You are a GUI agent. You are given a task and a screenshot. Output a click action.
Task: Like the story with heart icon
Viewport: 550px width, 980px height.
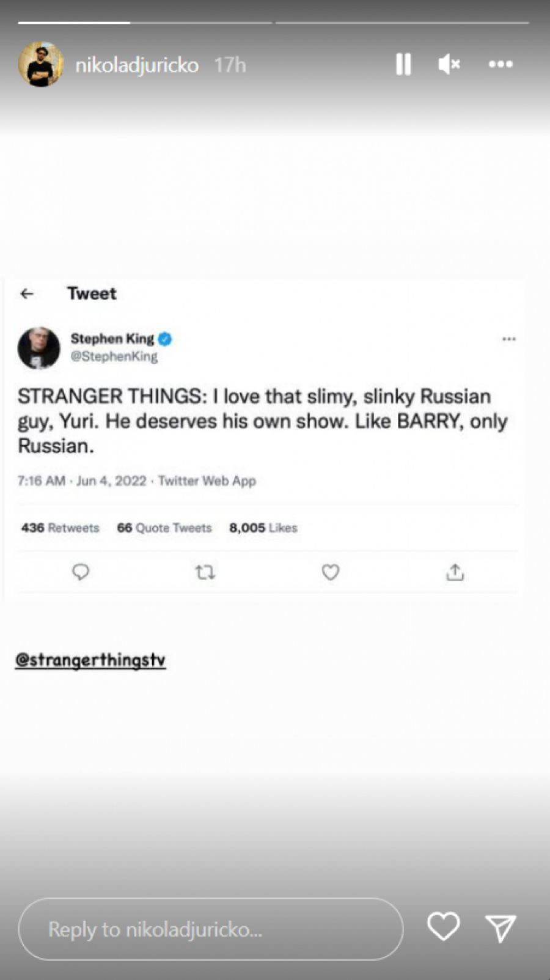(x=443, y=926)
